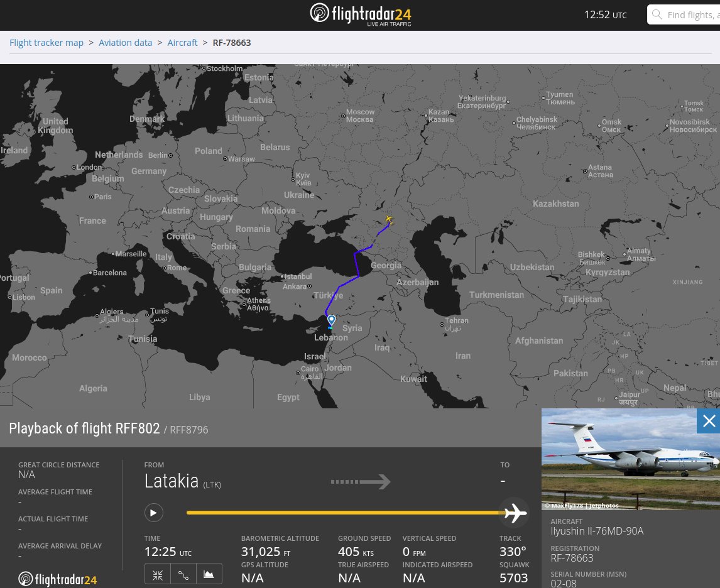The height and width of the screenshot is (588, 720).
Task: Click the center map on aircraft icon
Action: (x=158, y=575)
